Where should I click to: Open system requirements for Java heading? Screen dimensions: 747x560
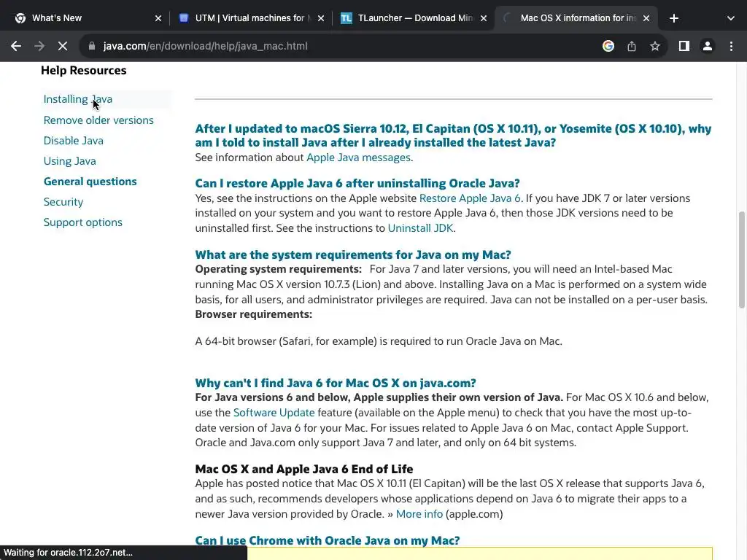click(x=353, y=254)
